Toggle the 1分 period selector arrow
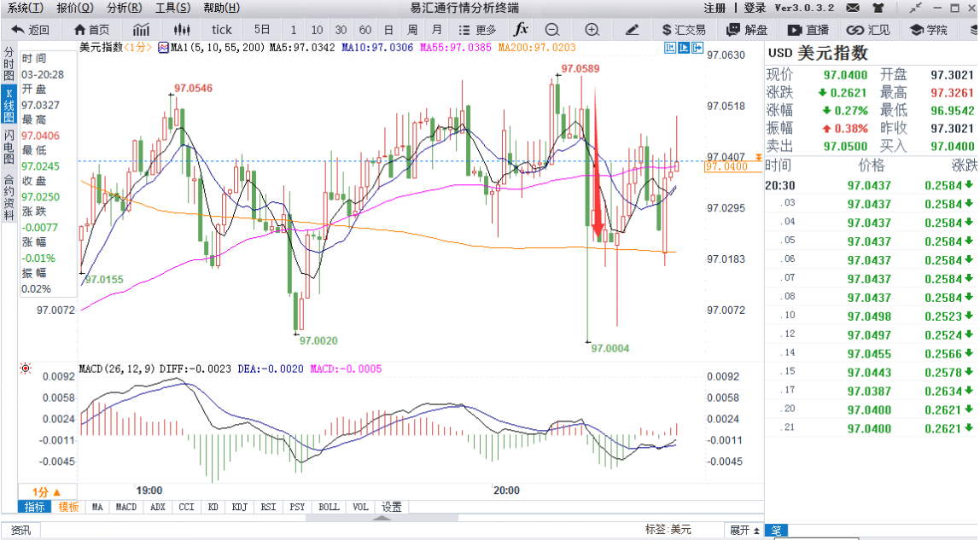This screenshot has width=980, height=540. [x=47, y=491]
